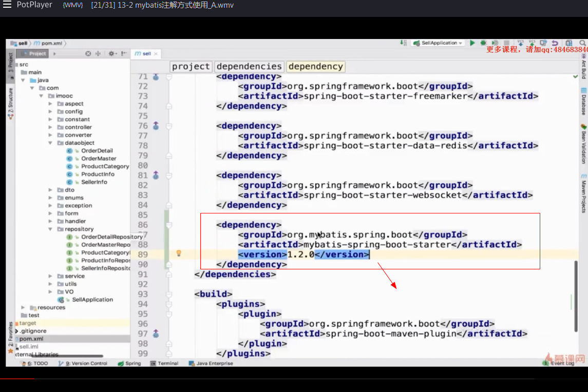The width and height of the screenshot is (588, 392).
Task: Open the PotPlayer main menu hamburger icon
Action: tap(7, 5)
